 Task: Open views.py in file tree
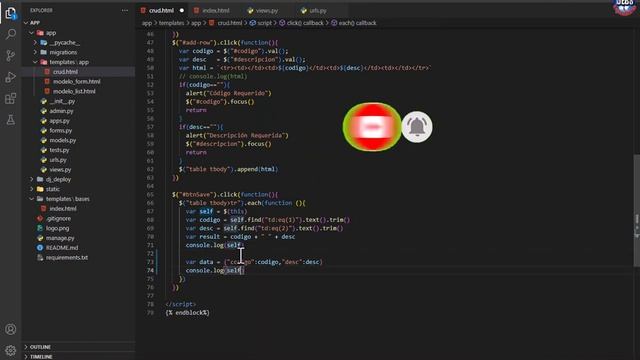tap(60, 169)
